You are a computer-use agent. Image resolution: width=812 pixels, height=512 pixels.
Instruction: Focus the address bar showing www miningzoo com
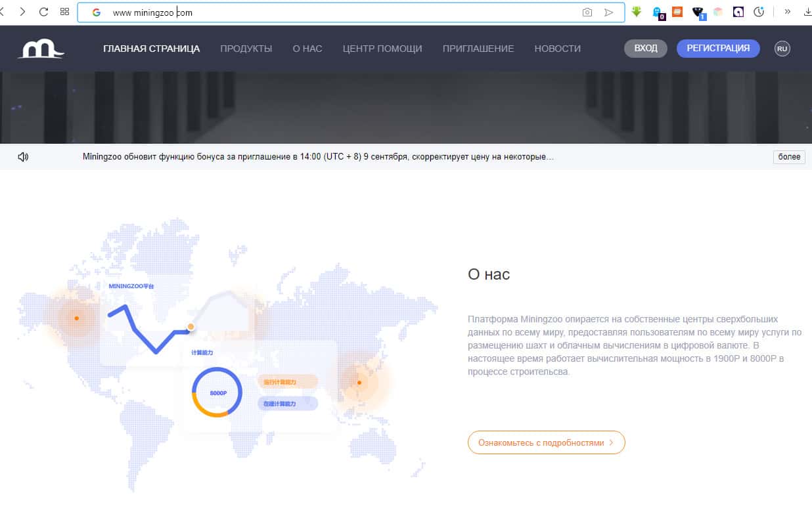pyautogui.click(x=351, y=12)
